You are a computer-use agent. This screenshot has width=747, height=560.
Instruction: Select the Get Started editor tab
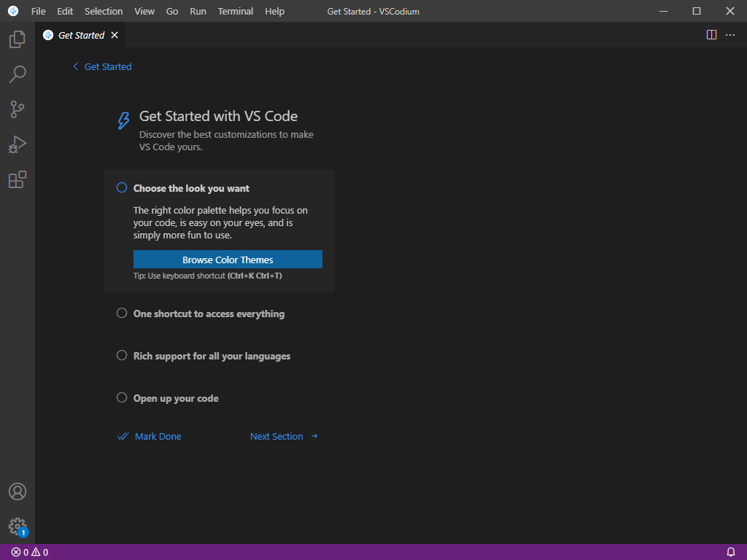[x=80, y=35]
